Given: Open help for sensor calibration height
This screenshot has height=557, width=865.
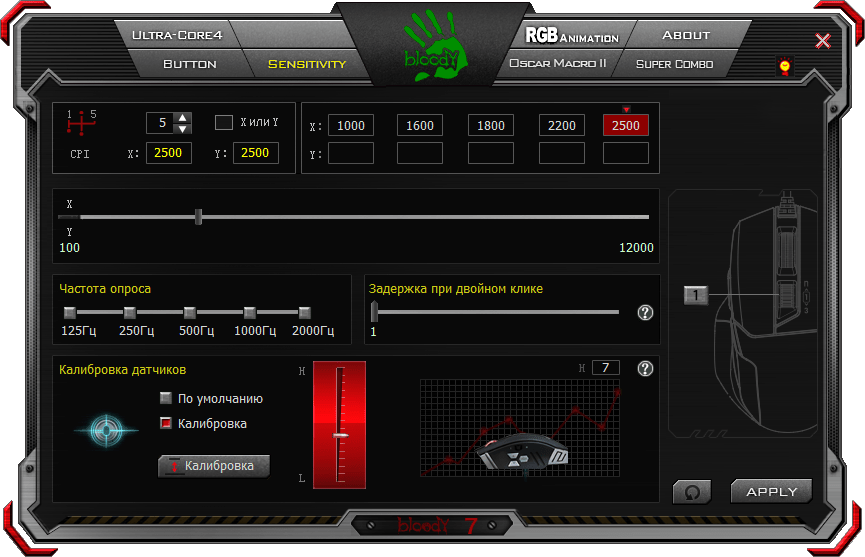Looking at the screenshot, I should [645, 368].
